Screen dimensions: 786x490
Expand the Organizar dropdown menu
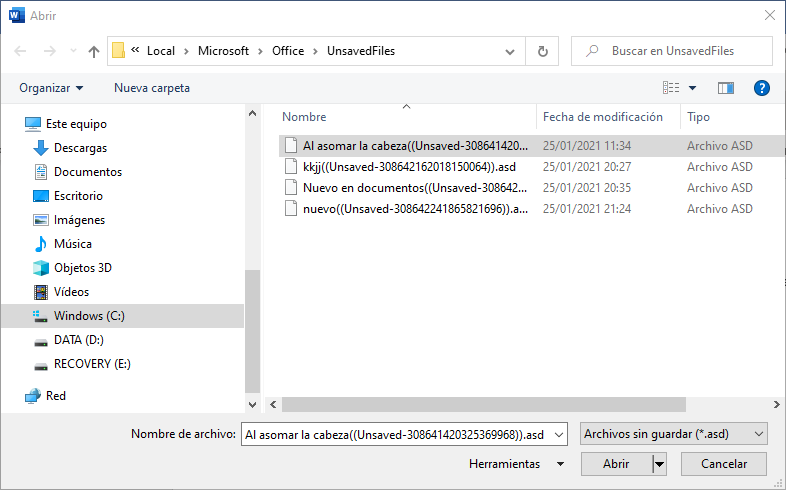51,88
